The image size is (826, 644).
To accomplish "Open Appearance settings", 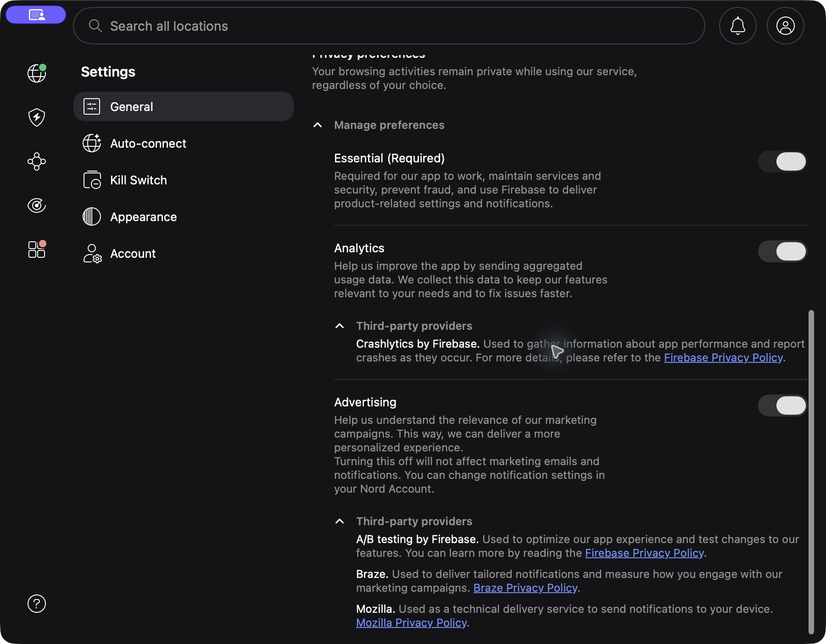I will (184, 217).
